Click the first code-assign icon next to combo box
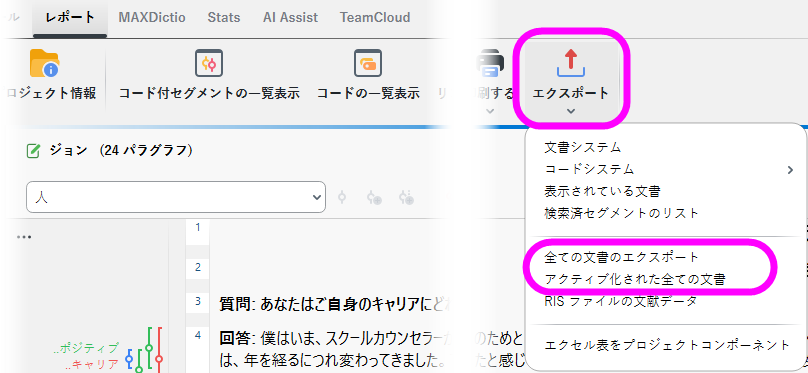This screenshot has width=808, height=373. click(x=341, y=197)
